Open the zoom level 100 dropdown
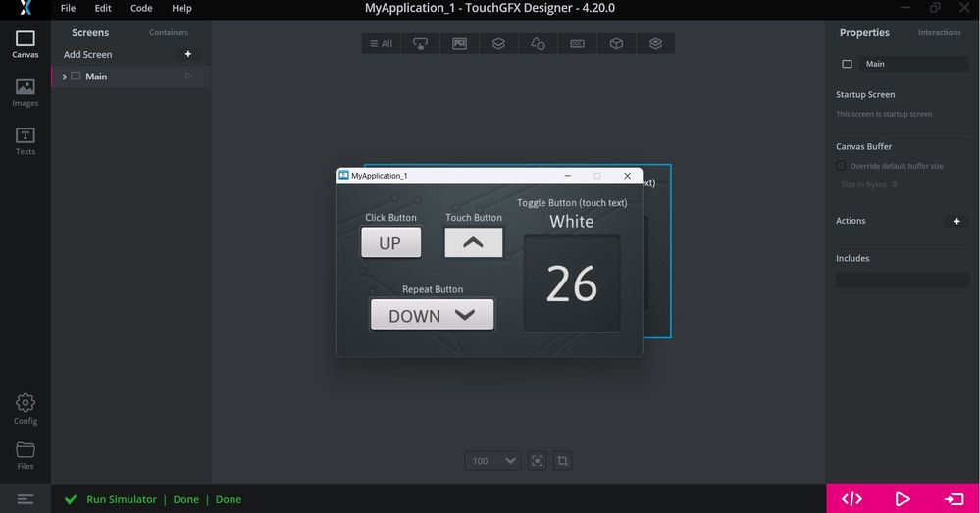980x513 pixels. pyautogui.click(x=492, y=461)
